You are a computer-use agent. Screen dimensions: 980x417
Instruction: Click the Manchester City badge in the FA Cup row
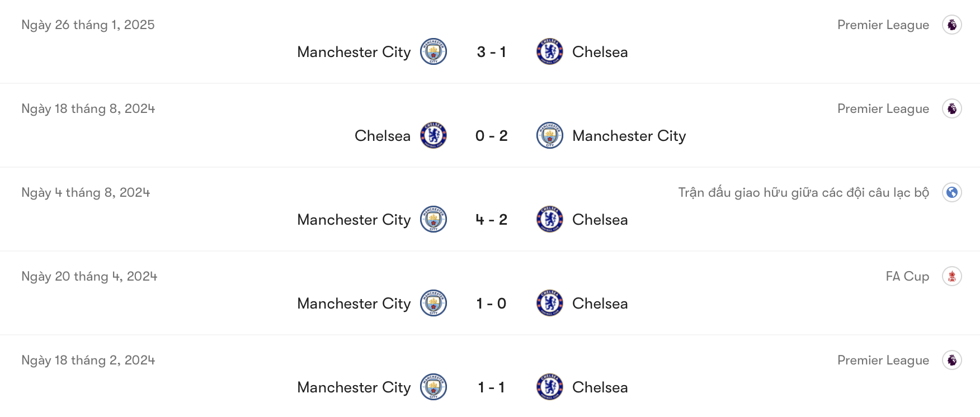click(x=434, y=303)
